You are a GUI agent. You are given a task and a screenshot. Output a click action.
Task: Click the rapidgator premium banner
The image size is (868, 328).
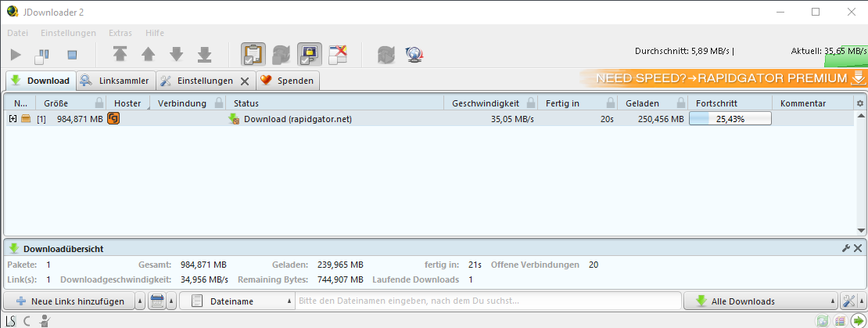(723, 78)
